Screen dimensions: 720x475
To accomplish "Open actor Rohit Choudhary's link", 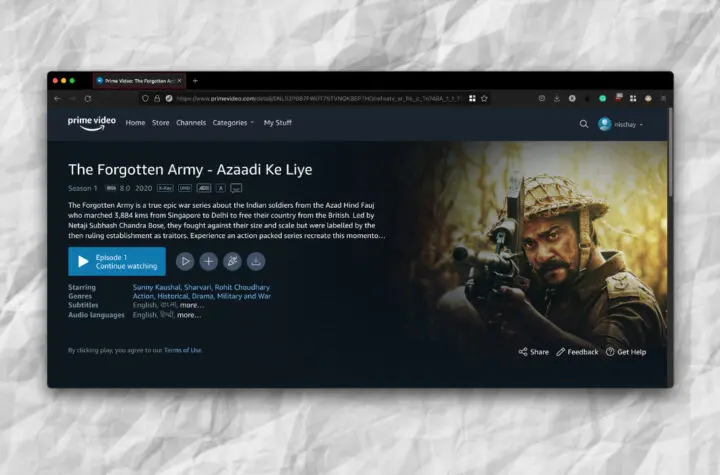I will click(243, 287).
